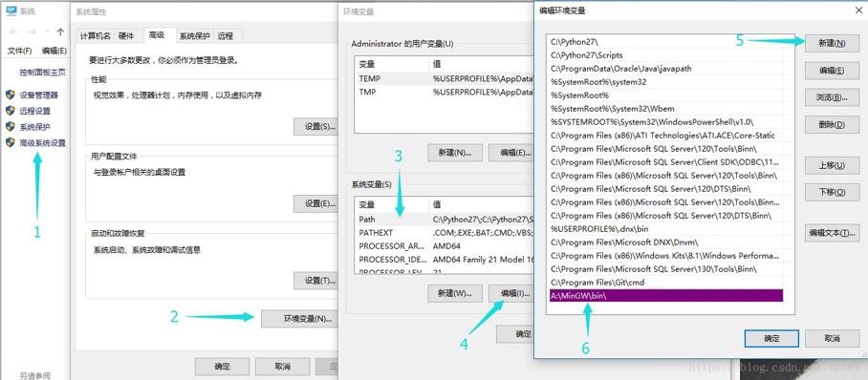Open the 文件(F) menu
868x380 pixels.
19,51
